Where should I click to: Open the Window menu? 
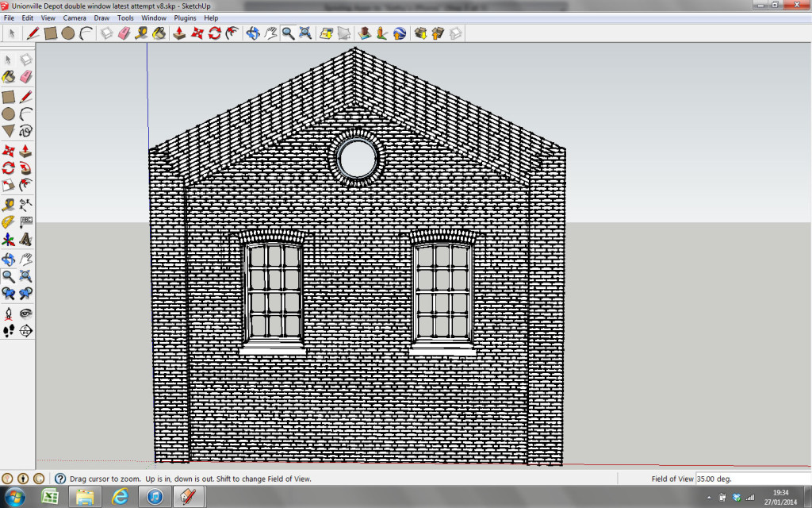click(x=154, y=17)
